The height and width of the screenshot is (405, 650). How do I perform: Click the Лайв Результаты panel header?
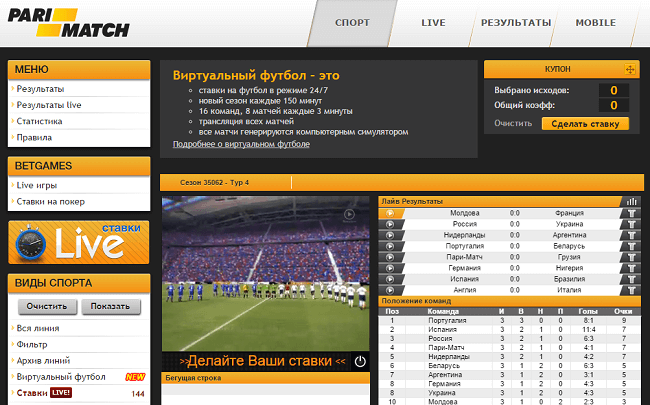tap(500, 201)
